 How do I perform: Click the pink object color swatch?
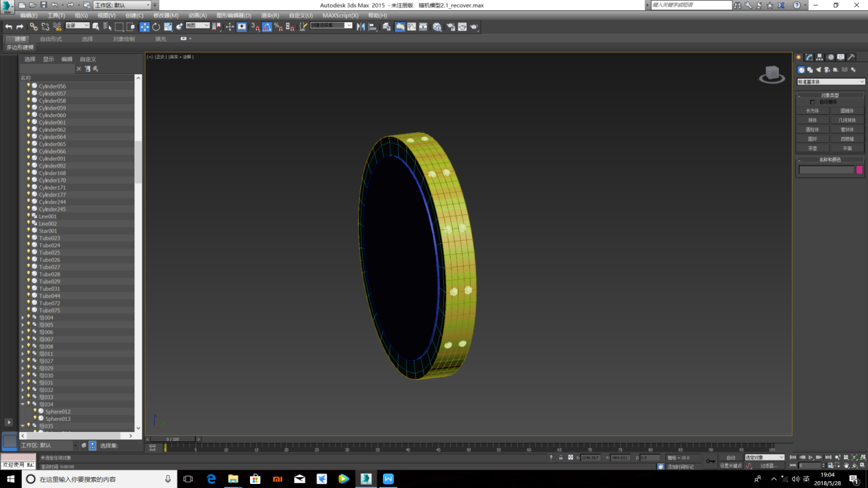859,170
